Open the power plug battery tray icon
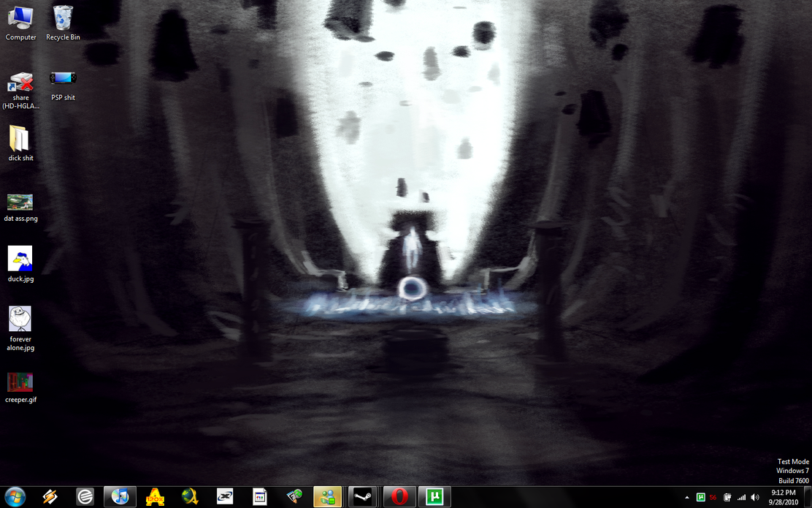The height and width of the screenshot is (508, 812). [x=727, y=498]
